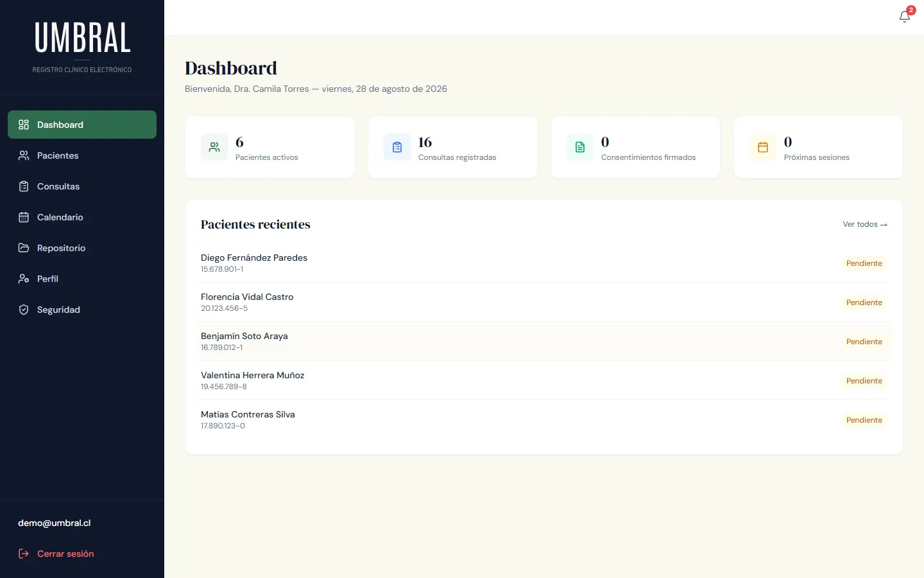Open the notifications bell
Viewport: 924px width, 578px height.
tap(905, 17)
